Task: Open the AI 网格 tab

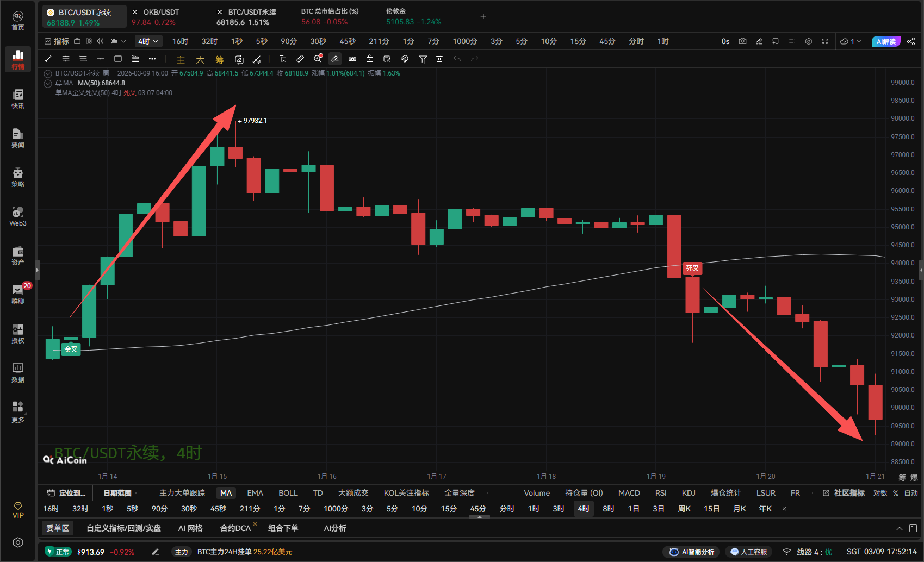Action: (190, 528)
